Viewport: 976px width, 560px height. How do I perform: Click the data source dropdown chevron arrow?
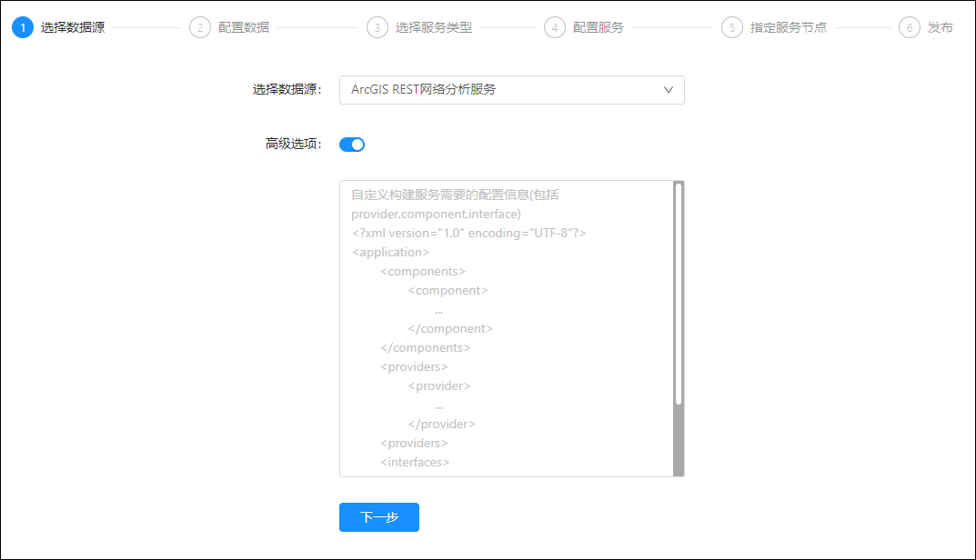[668, 90]
